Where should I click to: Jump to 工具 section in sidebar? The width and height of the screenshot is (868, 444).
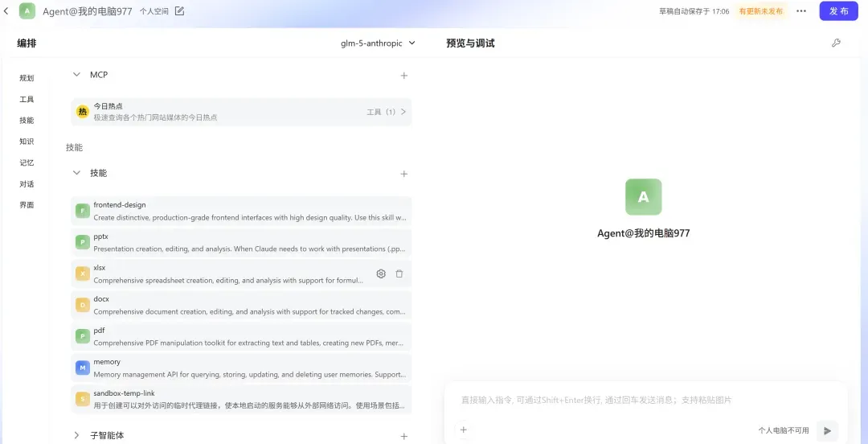point(27,99)
